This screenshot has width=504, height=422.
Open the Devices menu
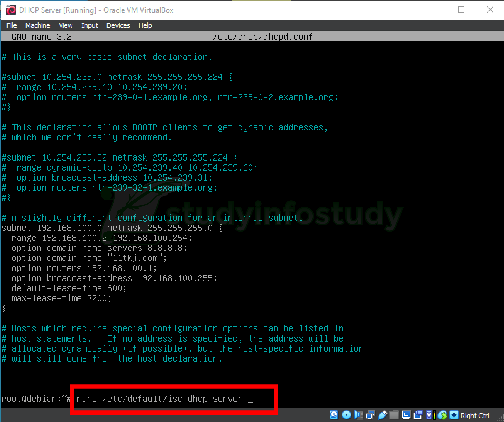point(118,25)
